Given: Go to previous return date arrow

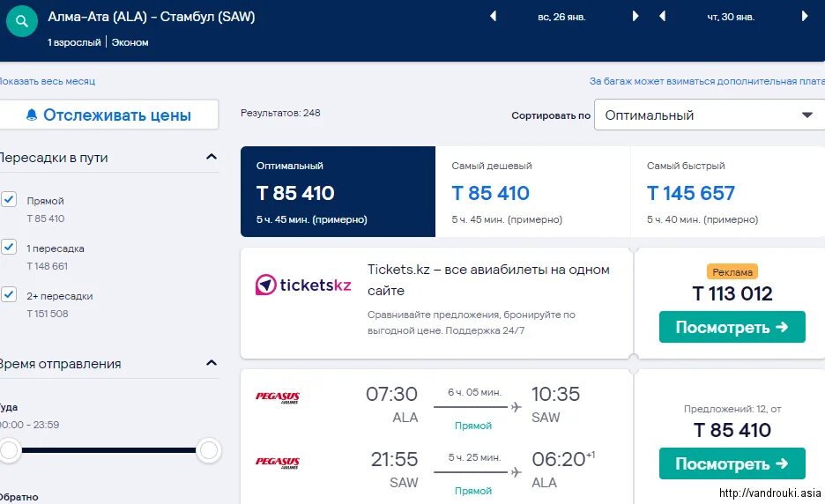Looking at the screenshot, I should tap(663, 17).
